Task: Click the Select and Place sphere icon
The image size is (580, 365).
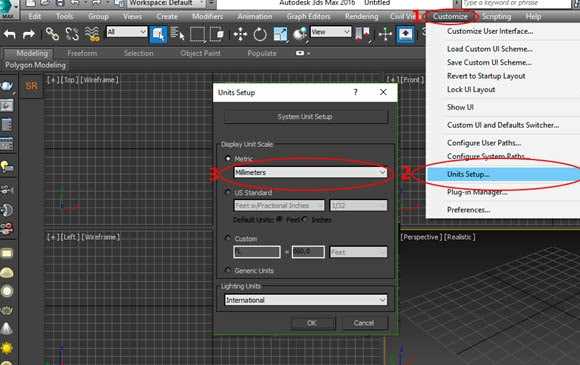Action: point(300,34)
